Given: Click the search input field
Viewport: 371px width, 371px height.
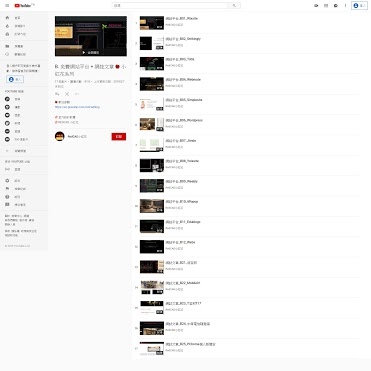Looking at the screenshot, I should [170, 6].
